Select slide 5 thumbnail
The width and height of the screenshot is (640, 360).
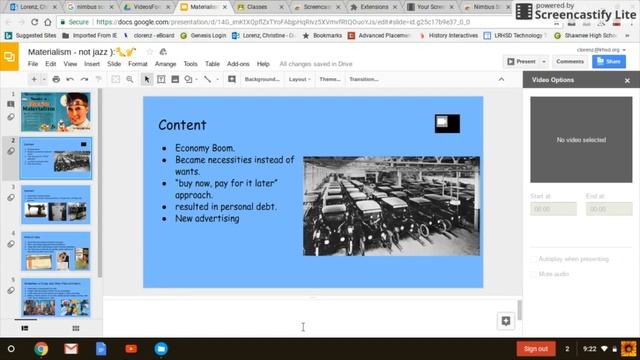[56, 298]
